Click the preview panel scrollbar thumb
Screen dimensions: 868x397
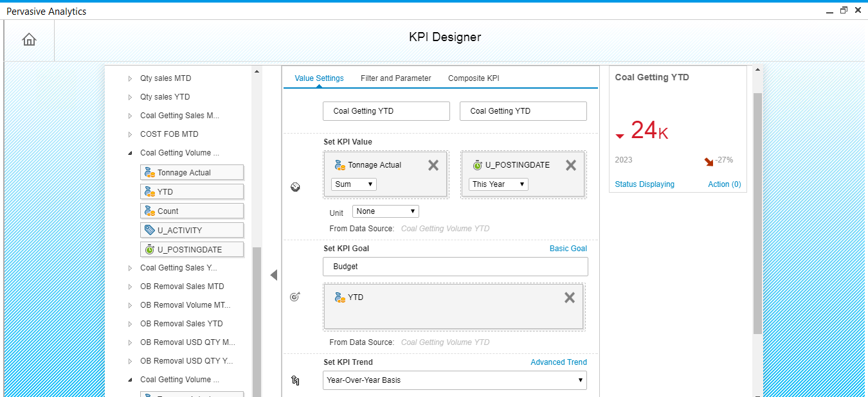pyautogui.click(x=757, y=213)
